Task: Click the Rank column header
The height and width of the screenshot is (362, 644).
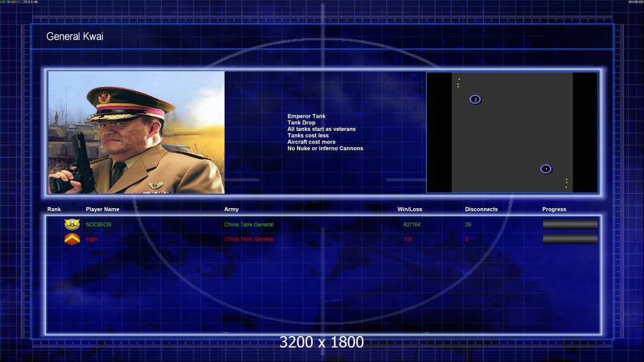Action: point(54,209)
